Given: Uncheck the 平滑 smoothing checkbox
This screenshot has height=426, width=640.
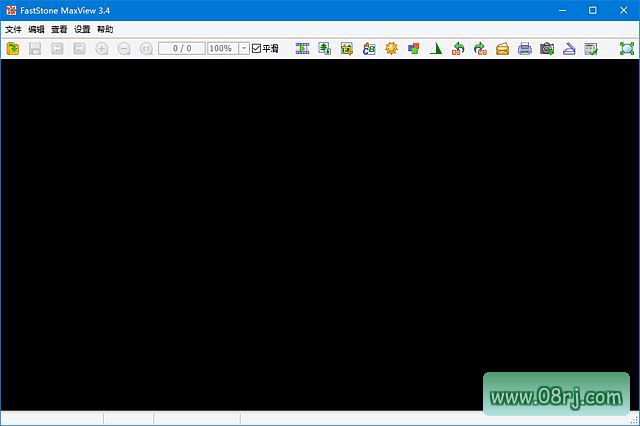Looking at the screenshot, I should [256, 48].
